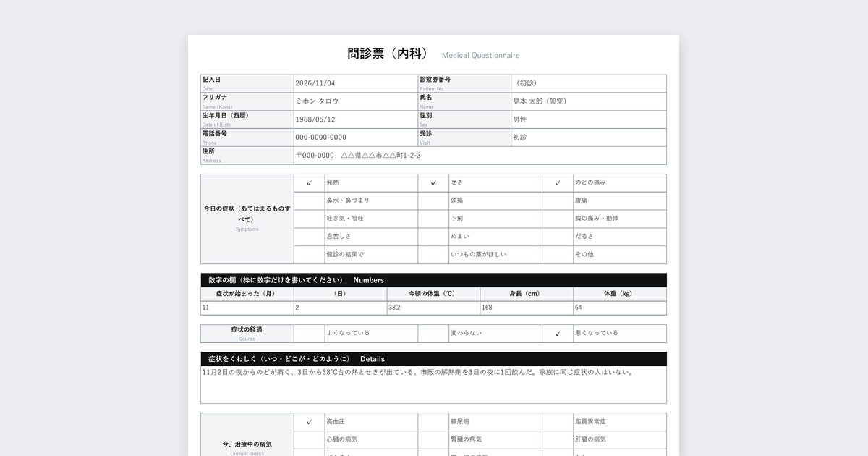This screenshot has height=456, width=868.
Task: Check the 頭痛 symptom box
Action: [433, 201]
